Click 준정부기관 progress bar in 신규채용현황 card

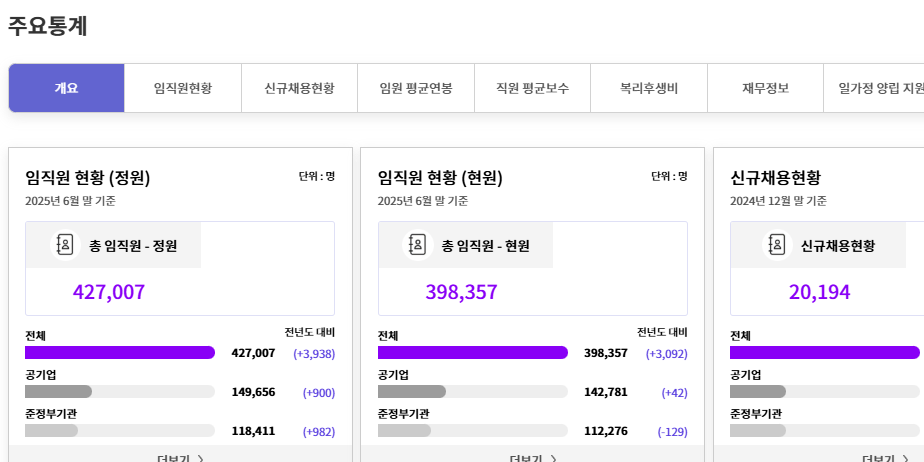coord(825,430)
